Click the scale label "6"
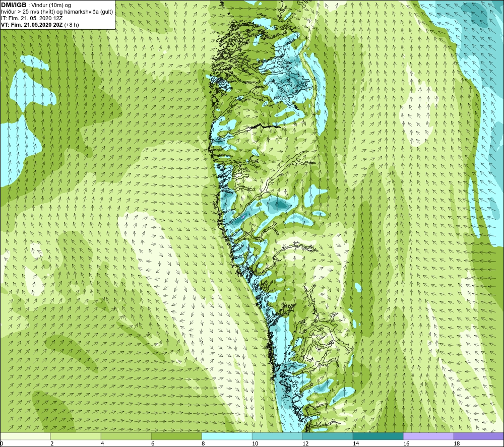Viewport: 504px width, 447px height. pos(153,444)
